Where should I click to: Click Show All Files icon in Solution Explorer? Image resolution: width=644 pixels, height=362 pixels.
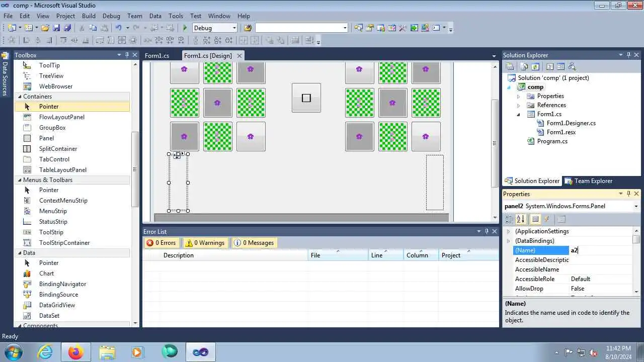pyautogui.click(x=524, y=66)
